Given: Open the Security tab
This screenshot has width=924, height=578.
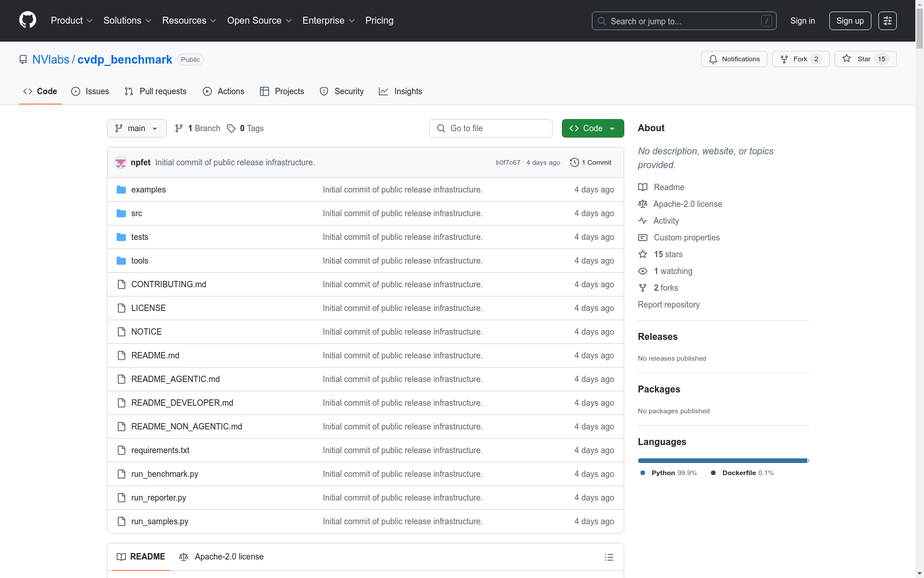Looking at the screenshot, I should [x=342, y=91].
